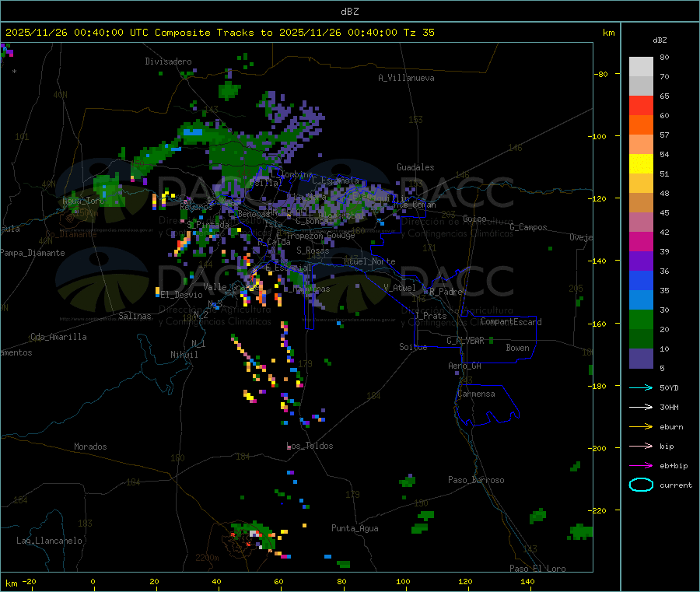Click the dBZ title at the top

coord(349,12)
